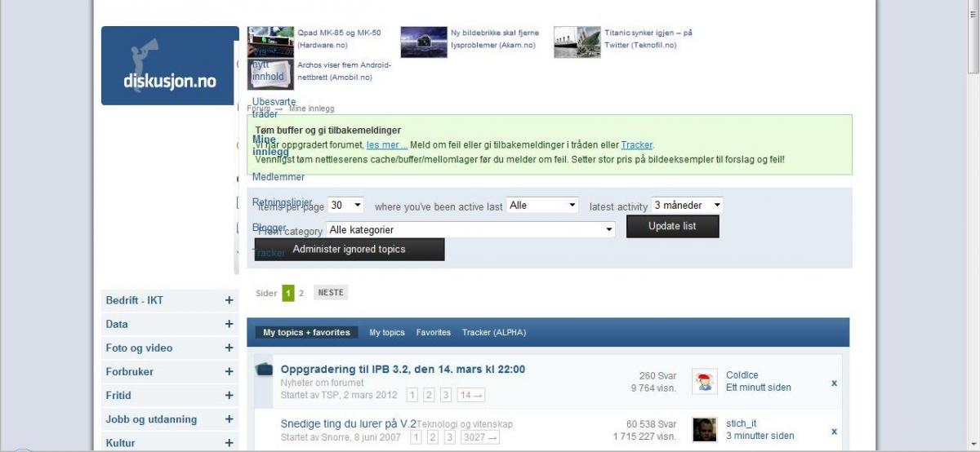Open Jobb og utdanning category link
This screenshot has width=980, height=452.
pos(151,419)
